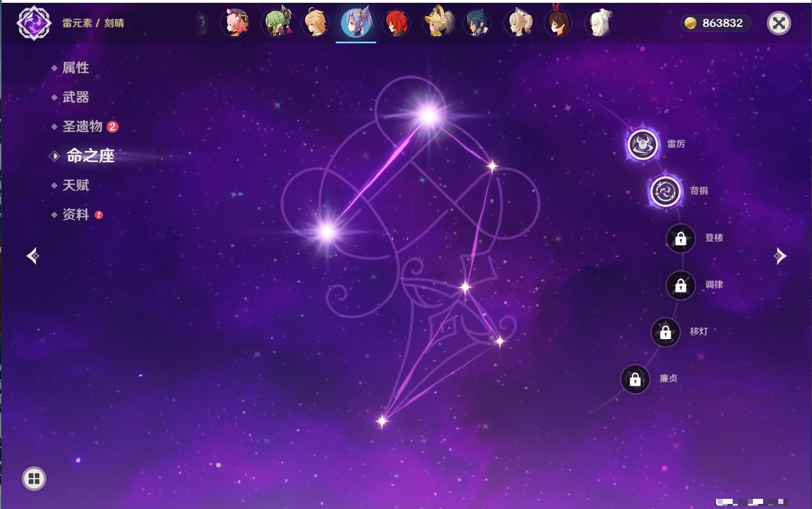The image size is (812, 509).
Task: Click the star at the constellation's bottom tip
Action: pyautogui.click(x=382, y=421)
